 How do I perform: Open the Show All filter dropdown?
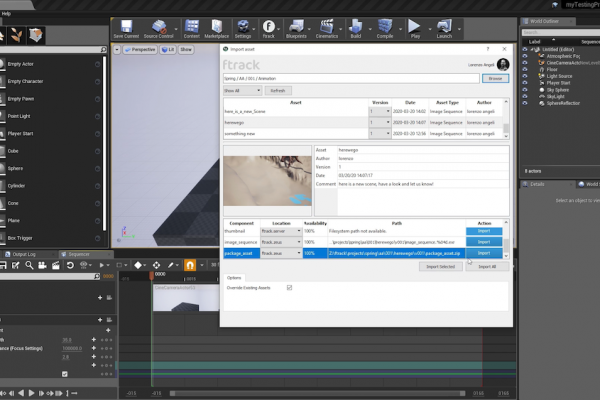pos(243,91)
